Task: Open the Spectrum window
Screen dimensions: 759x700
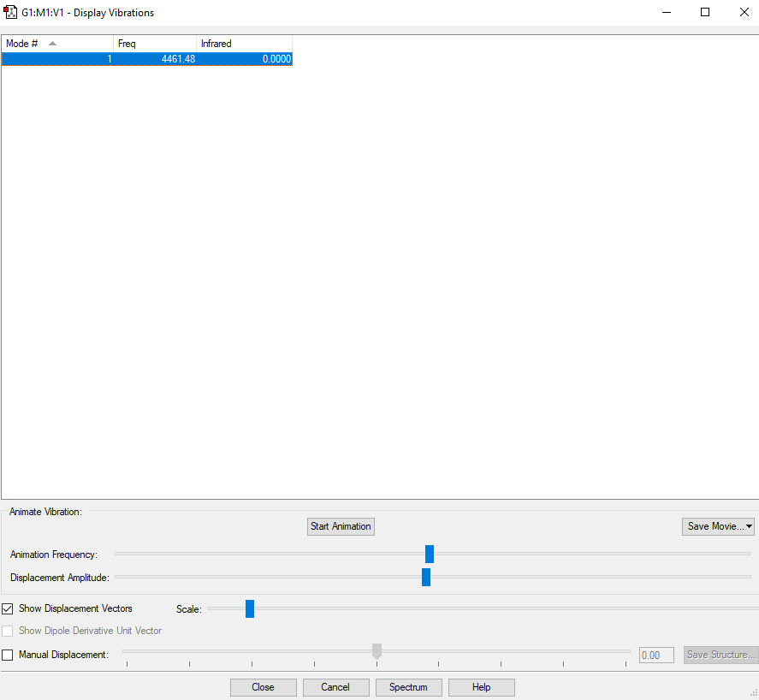Action: 408,687
